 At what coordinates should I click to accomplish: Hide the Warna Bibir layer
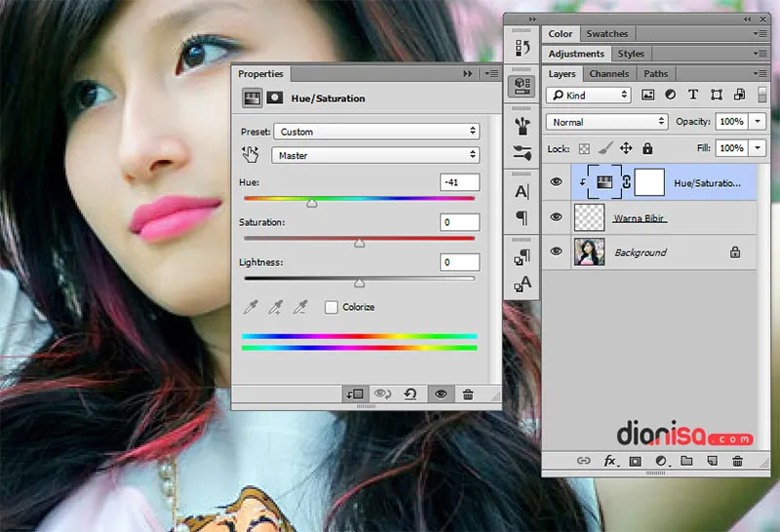click(556, 216)
